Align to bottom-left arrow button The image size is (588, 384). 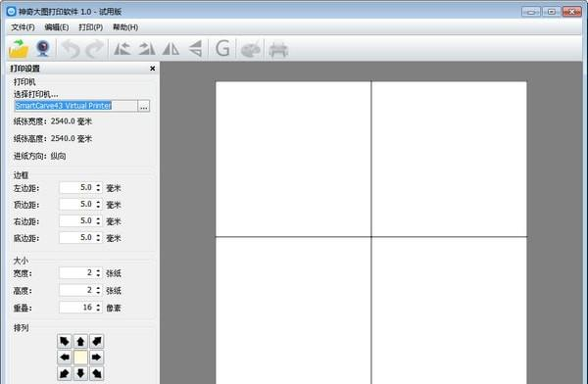point(65,373)
